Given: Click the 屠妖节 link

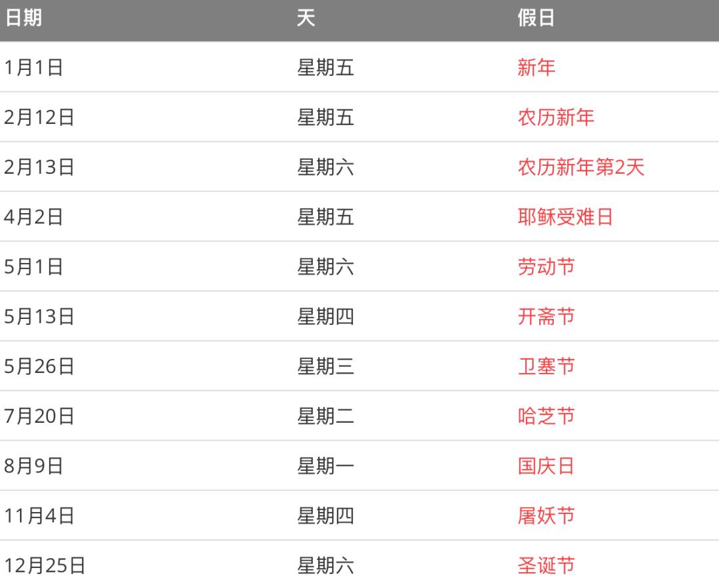Looking at the screenshot, I should click(546, 515).
